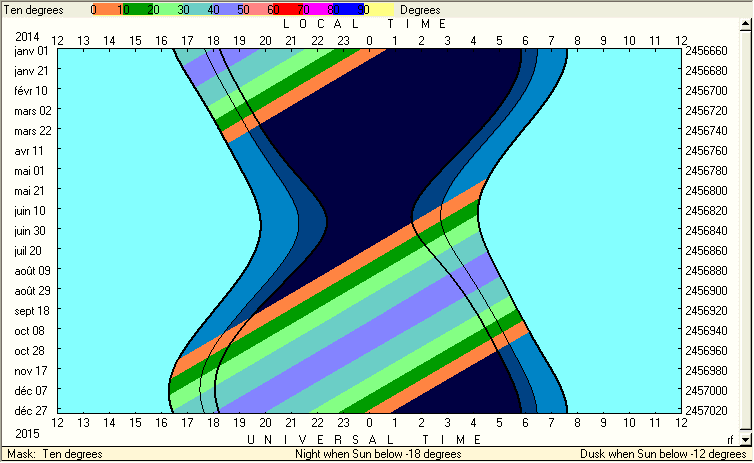Viewport: 754px width, 463px height.
Task: Click the 'UNIVERSAL TIME' axis title
Action: pos(364,439)
